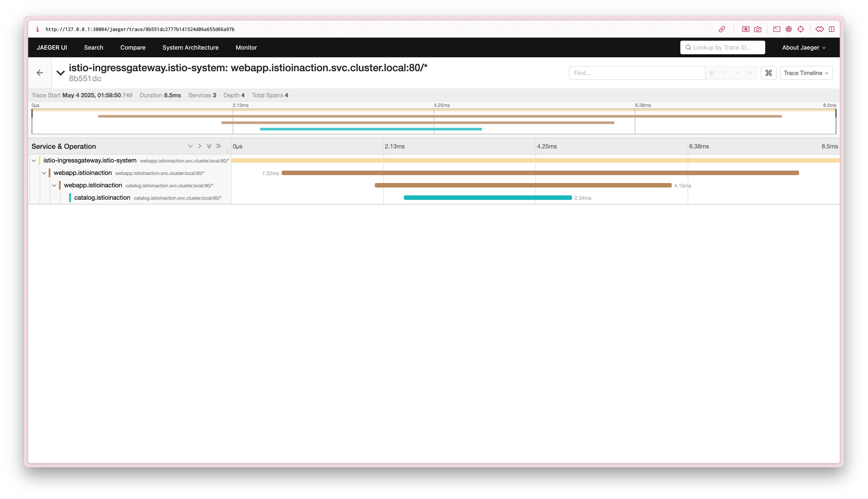The image size is (868, 499).
Task: Open the About Jaeger menu
Action: click(x=804, y=47)
